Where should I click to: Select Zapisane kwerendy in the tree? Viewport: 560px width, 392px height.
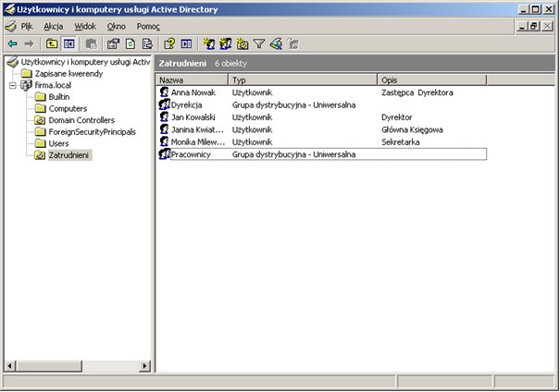pos(68,73)
